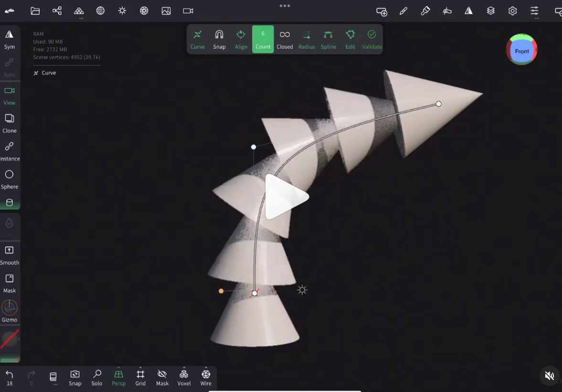This screenshot has width=562, height=392.
Task: Validate the curve with the Validate button
Action: pyautogui.click(x=371, y=39)
